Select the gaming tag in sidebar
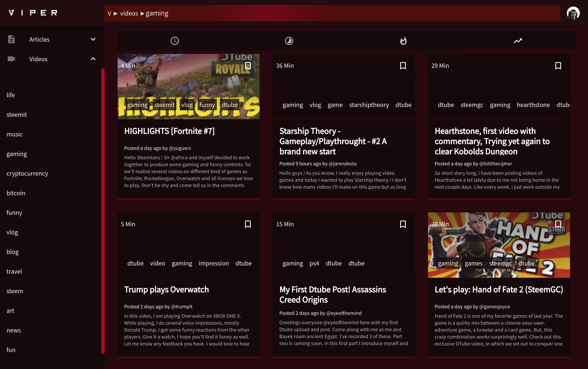The height and width of the screenshot is (369, 588). click(x=17, y=154)
